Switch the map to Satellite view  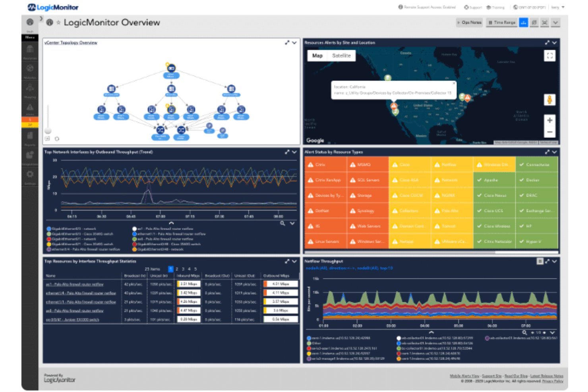(341, 56)
